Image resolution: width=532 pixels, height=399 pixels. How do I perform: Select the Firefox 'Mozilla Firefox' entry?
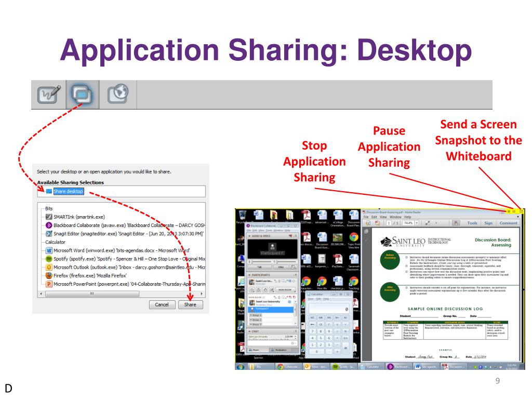86,275
